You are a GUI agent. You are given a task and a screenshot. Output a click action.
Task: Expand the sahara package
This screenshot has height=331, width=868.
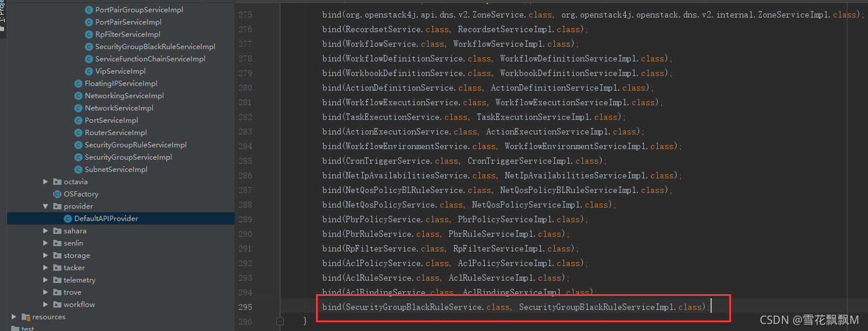click(x=46, y=231)
